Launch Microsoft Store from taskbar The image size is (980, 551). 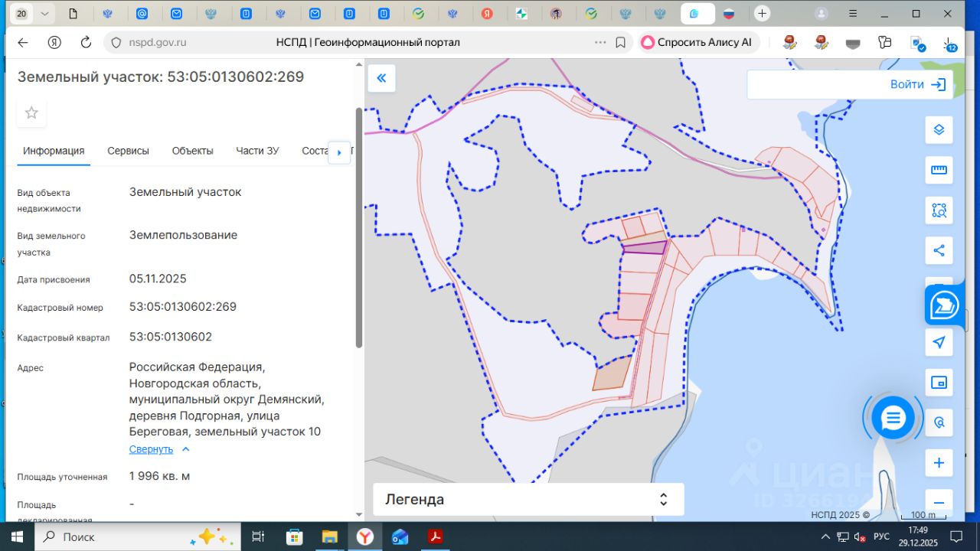pyautogui.click(x=294, y=536)
